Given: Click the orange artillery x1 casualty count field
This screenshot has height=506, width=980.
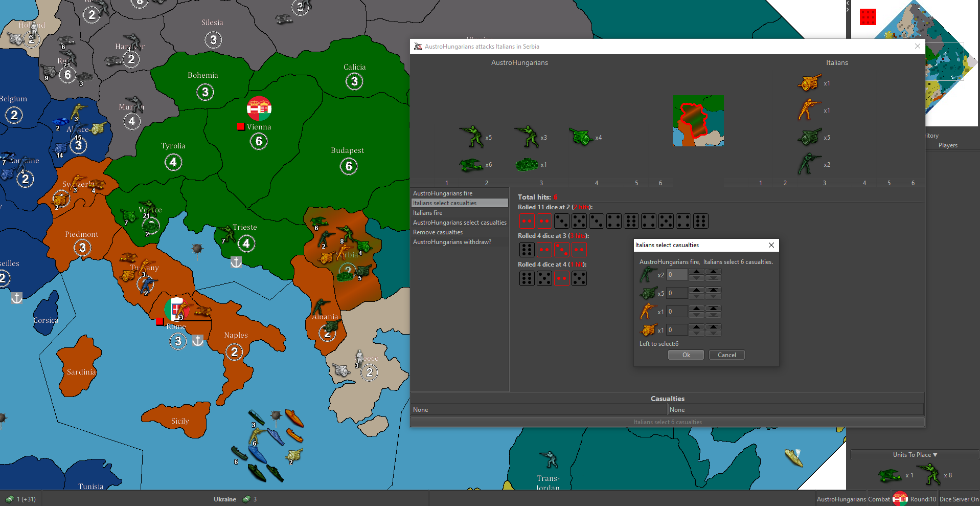Looking at the screenshot, I should click(x=677, y=330).
